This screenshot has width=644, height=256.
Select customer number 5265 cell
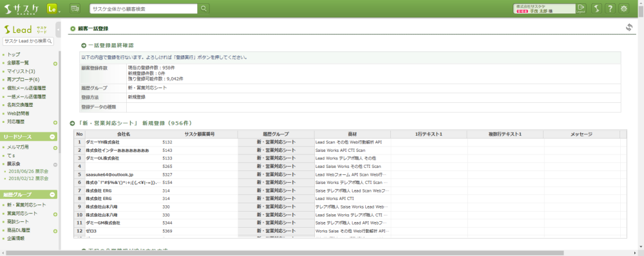pos(200,166)
